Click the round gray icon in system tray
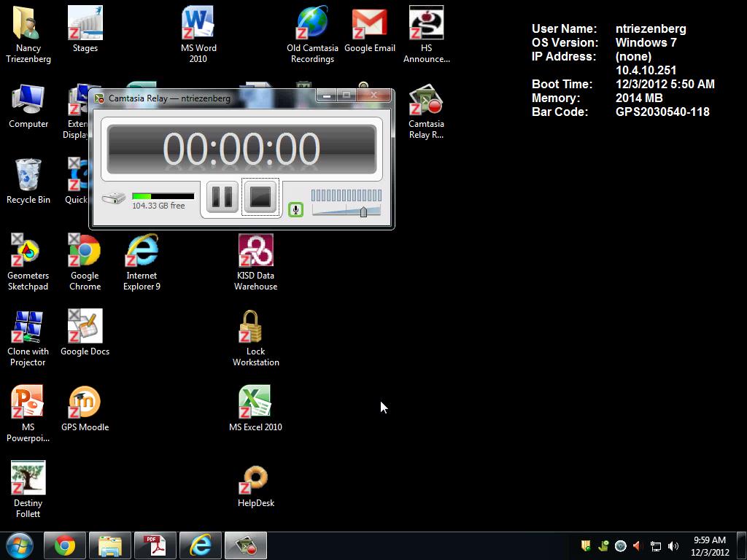747x560 pixels. tap(620, 545)
